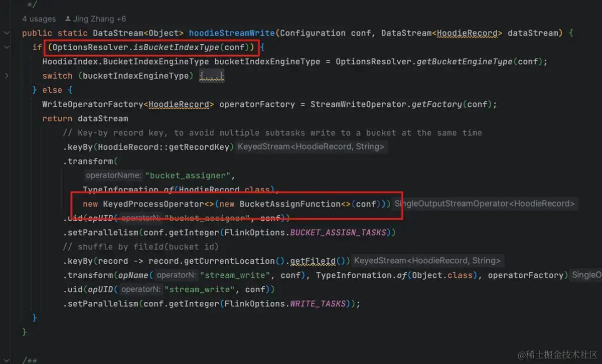Viewport: 602px width, 364px height.
Task: Click the TypeInformation.of(HoodieRecord.class) argument
Action: [x=179, y=190]
